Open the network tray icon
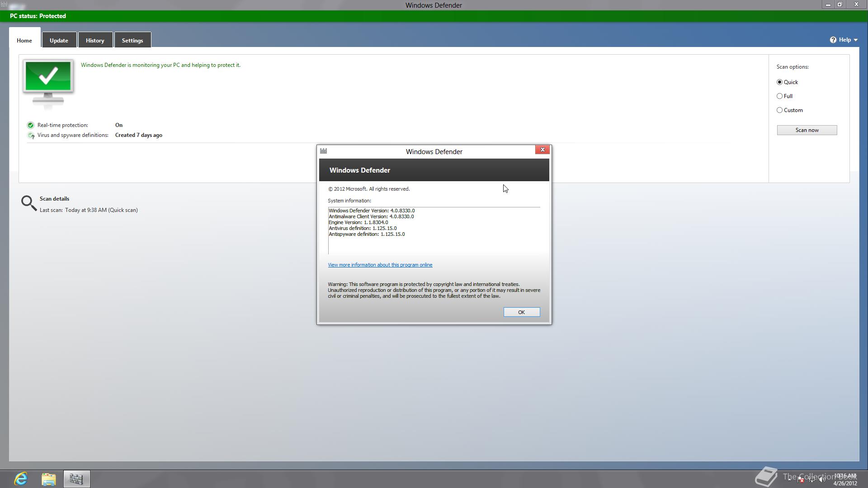The height and width of the screenshot is (488, 868). click(811, 479)
